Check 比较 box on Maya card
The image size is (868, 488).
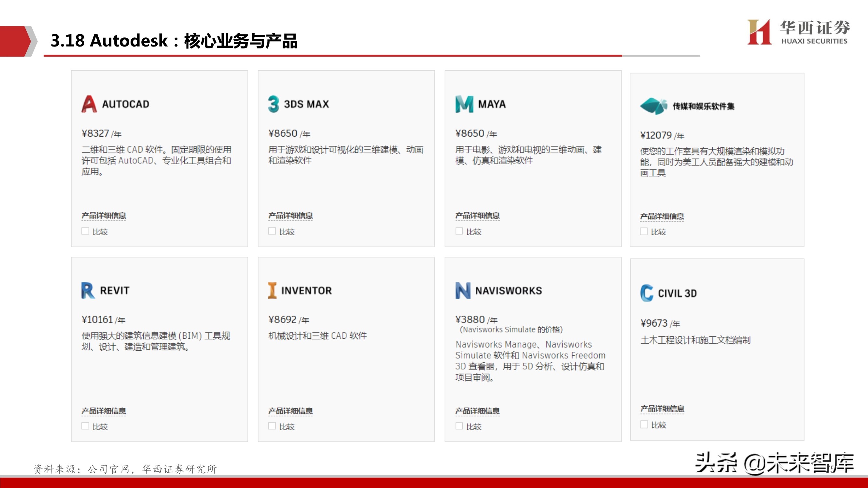click(x=459, y=231)
